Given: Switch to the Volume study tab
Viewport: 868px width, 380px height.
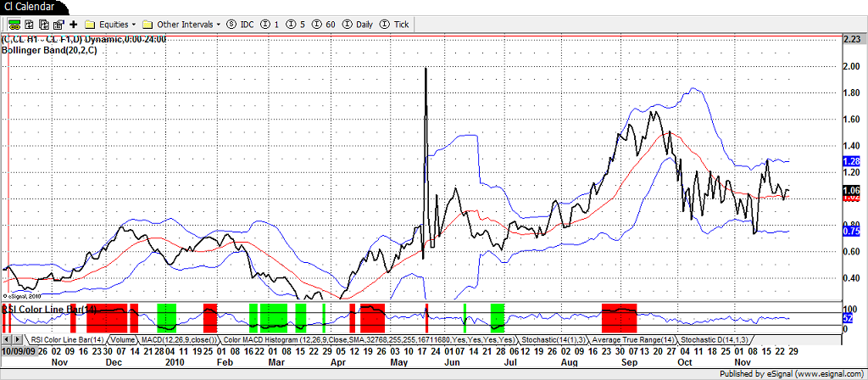Looking at the screenshot, I should (122, 339).
